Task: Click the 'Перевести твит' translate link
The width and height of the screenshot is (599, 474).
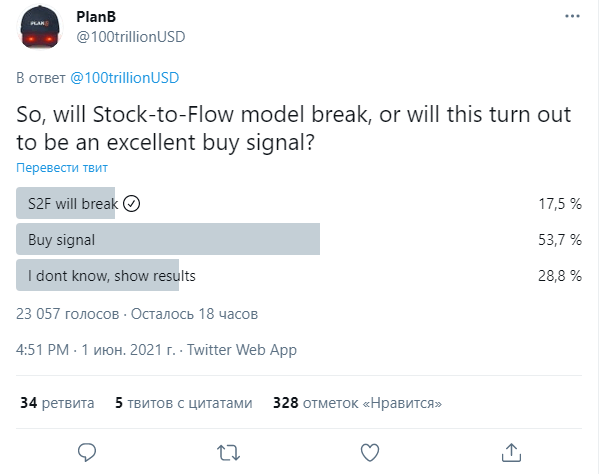Action: (62, 168)
